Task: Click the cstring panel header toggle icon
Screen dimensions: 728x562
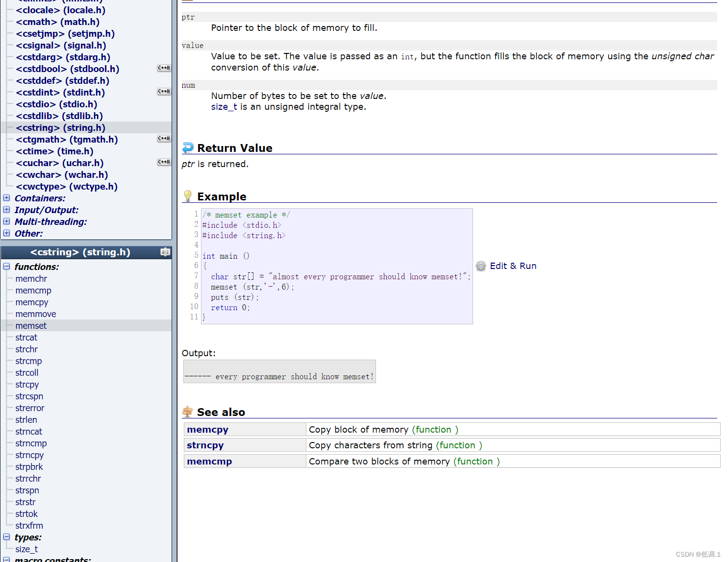Action: pos(165,252)
